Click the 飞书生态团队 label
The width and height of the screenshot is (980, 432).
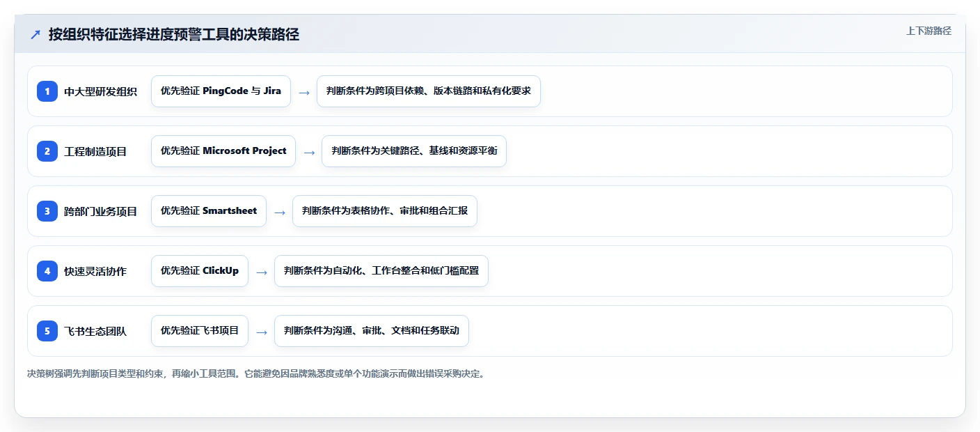(95, 331)
